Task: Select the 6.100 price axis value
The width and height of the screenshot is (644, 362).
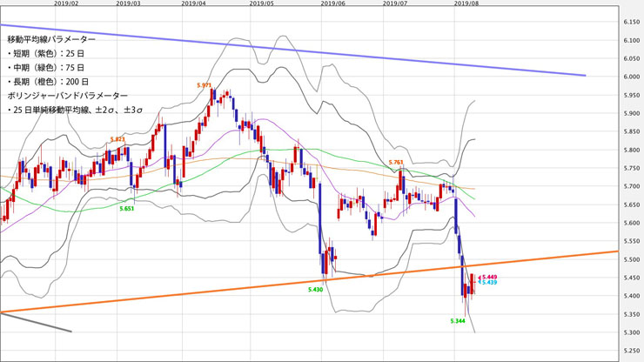Action: [x=631, y=40]
